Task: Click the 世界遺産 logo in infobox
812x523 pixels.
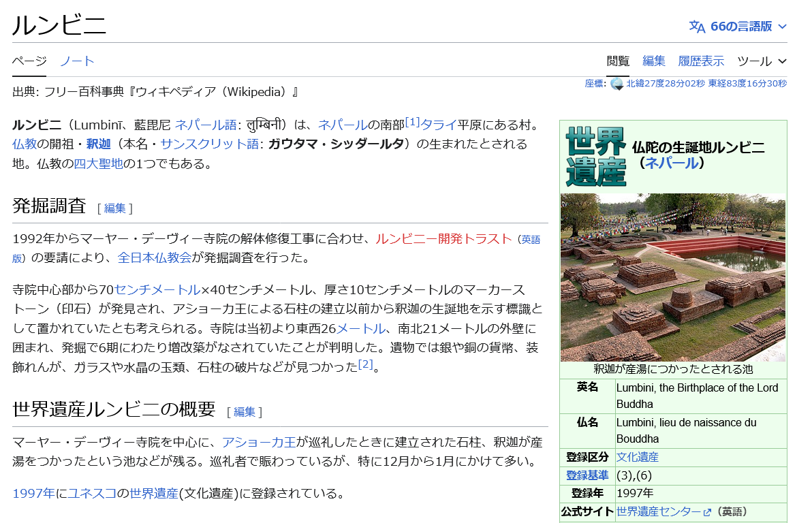Action: click(595, 157)
